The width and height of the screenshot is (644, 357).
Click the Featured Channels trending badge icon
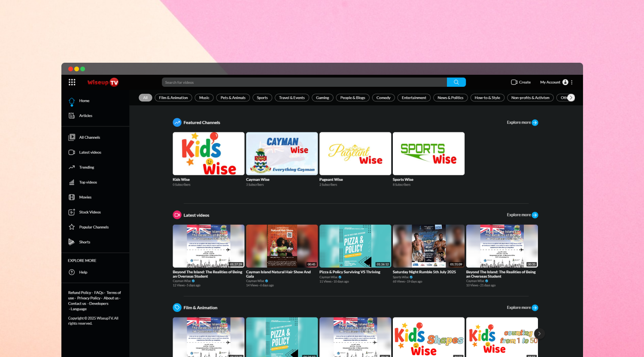[177, 122]
